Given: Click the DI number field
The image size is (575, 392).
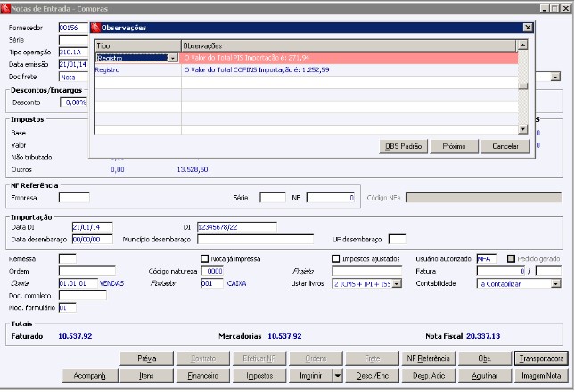Looking at the screenshot, I should pos(237,227).
